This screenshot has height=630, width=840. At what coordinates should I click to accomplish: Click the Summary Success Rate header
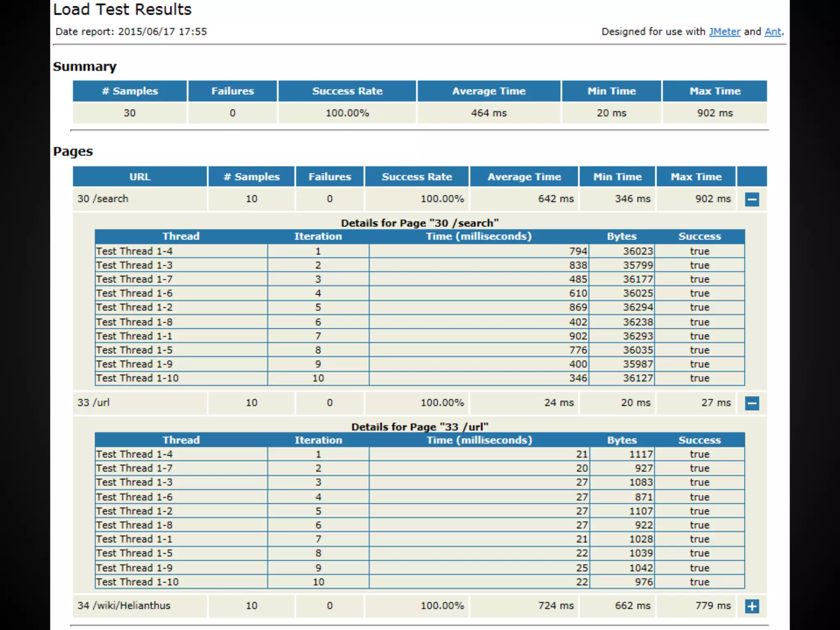coord(347,91)
